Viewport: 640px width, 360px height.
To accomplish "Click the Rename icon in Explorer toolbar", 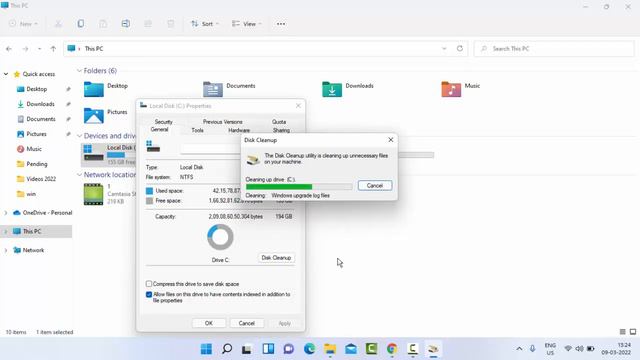I will click(126, 24).
